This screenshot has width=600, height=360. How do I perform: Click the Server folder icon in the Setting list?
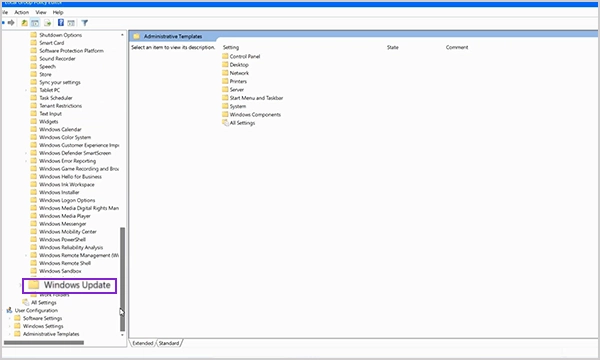point(225,89)
